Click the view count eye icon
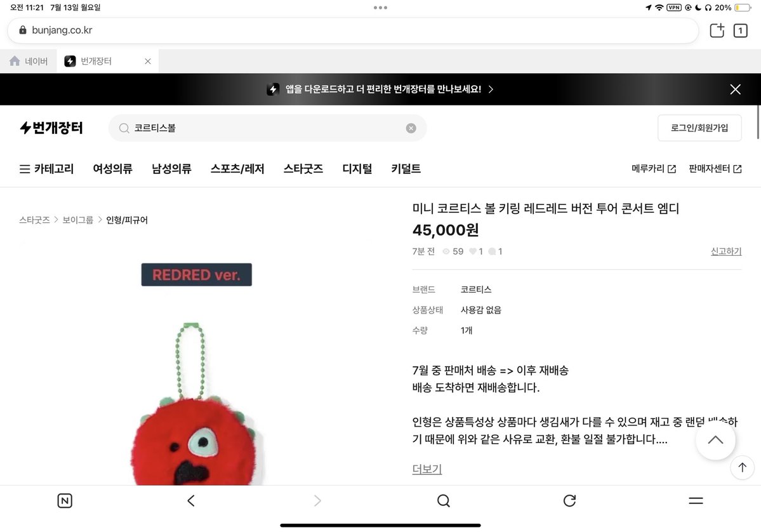The height and width of the screenshot is (532, 761). pos(446,251)
